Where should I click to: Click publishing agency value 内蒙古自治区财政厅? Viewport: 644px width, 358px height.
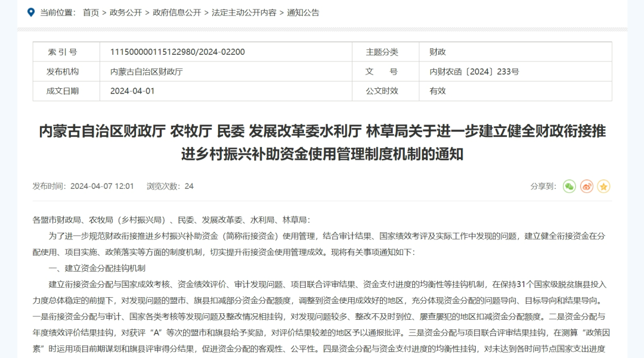tap(147, 72)
